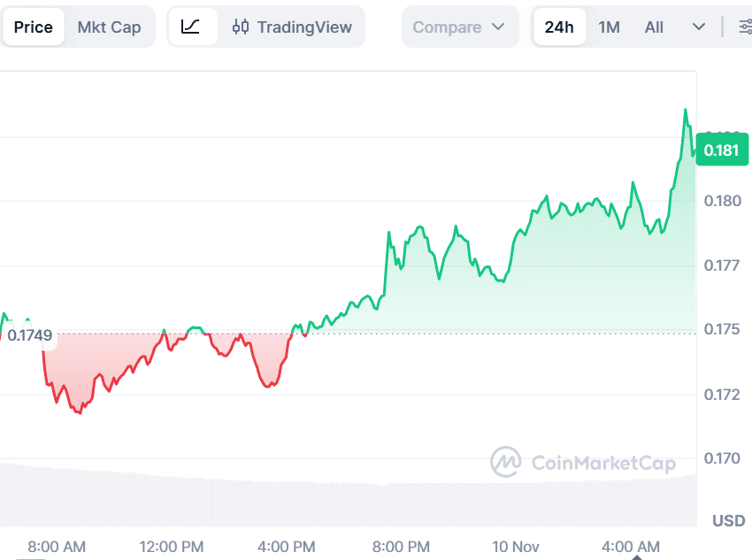752x560 pixels.
Task: Select the 24h time range
Action: [x=559, y=27]
